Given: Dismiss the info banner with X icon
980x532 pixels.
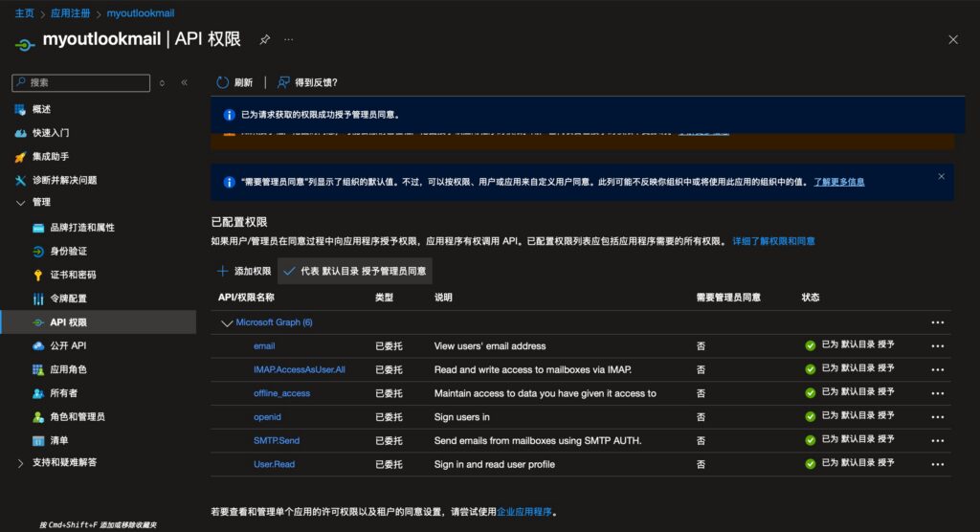Looking at the screenshot, I should point(941,176).
